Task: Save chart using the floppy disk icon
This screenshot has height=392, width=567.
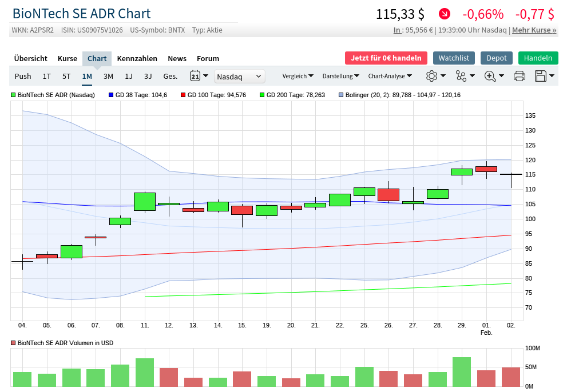Action: [x=541, y=76]
